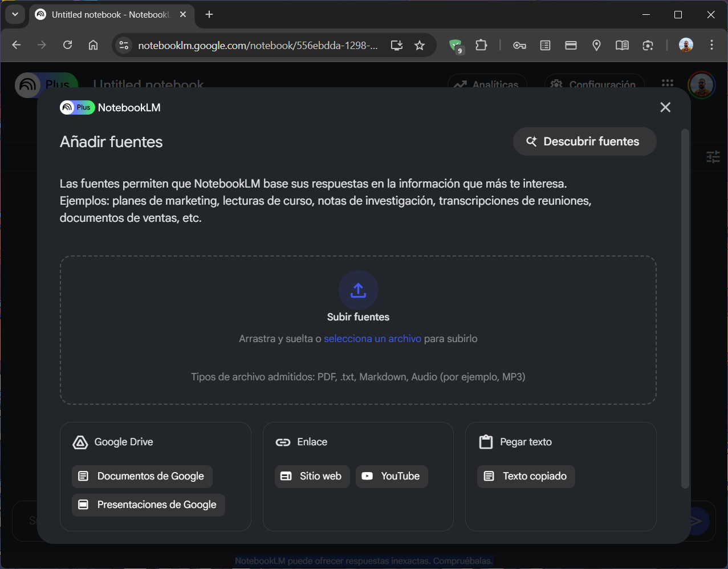
Task: Click the location pin toolbar icon
Action: tap(596, 46)
